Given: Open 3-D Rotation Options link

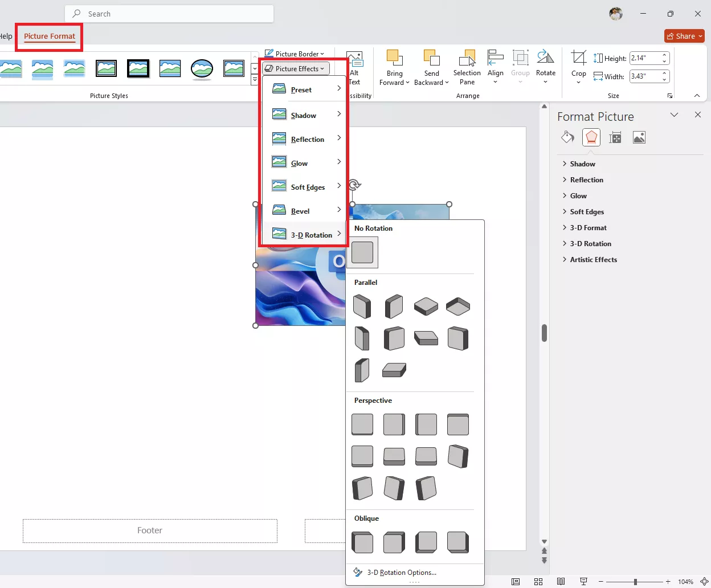Looking at the screenshot, I should click(x=401, y=573).
